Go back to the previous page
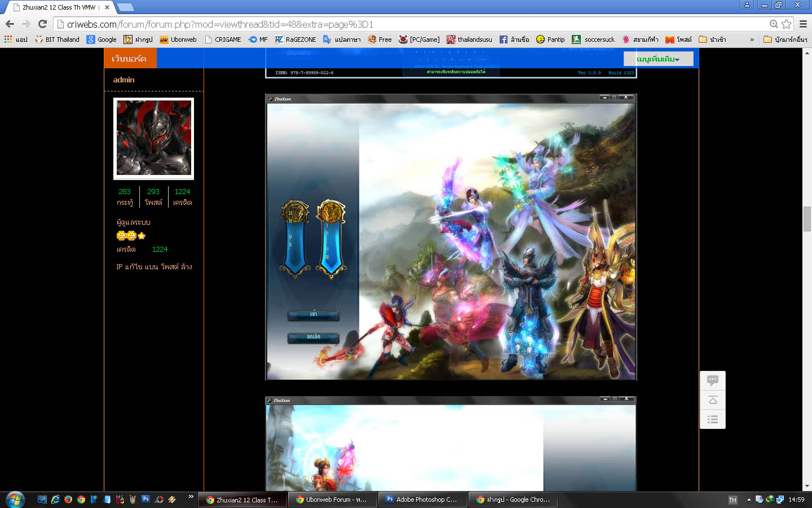The image size is (812, 508). (10, 24)
